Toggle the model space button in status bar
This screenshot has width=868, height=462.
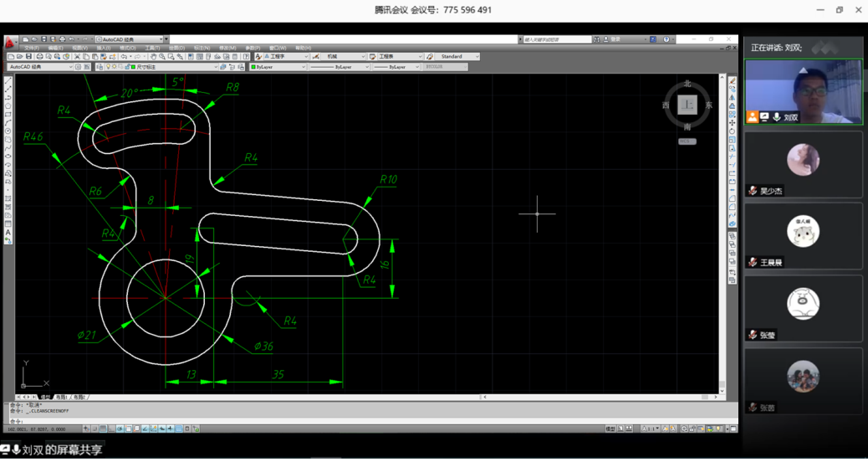pos(610,429)
